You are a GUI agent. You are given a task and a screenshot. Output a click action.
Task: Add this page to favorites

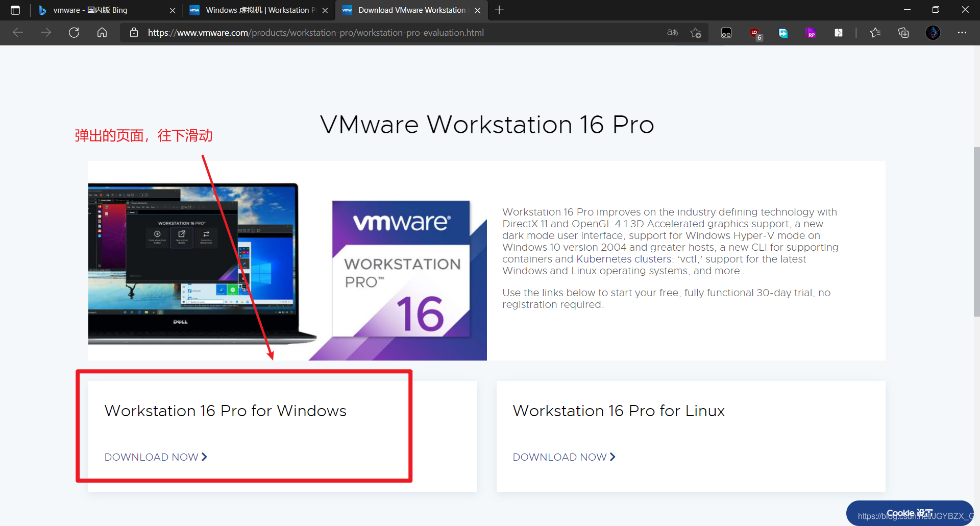696,33
